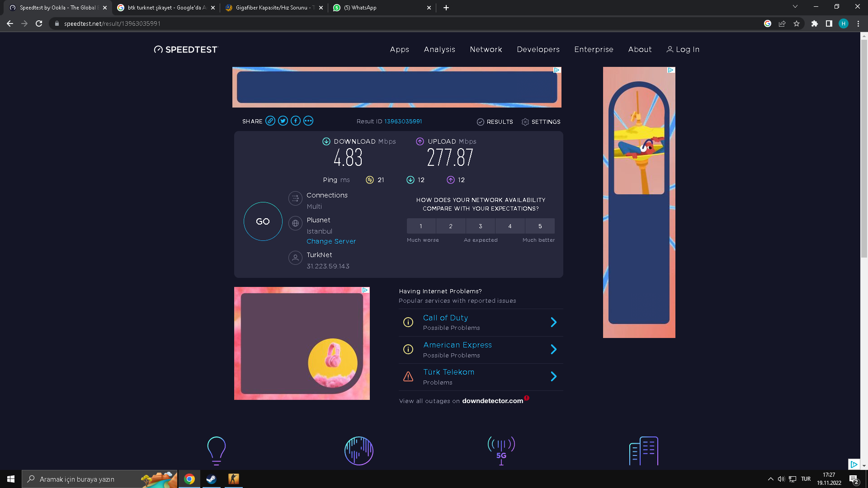The height and width of the screenshot is (488, 868).
Task: Click the address bar URL
Action: click(112, 23)
